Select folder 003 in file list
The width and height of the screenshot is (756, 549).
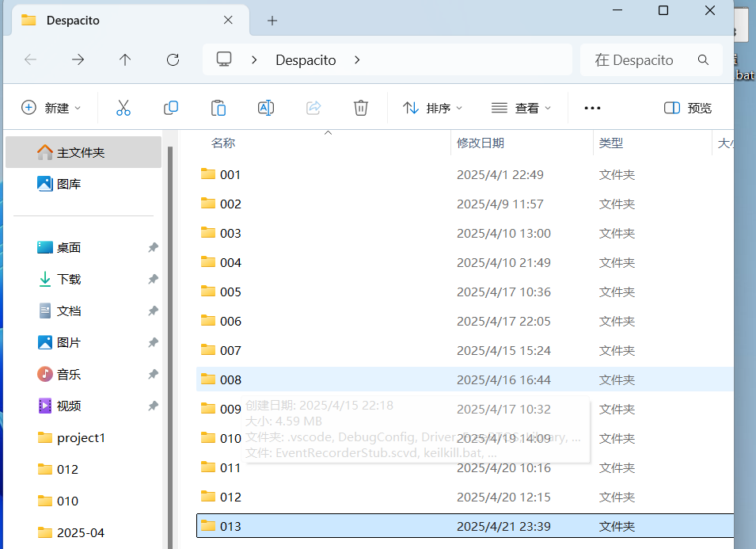click(465, 234)
